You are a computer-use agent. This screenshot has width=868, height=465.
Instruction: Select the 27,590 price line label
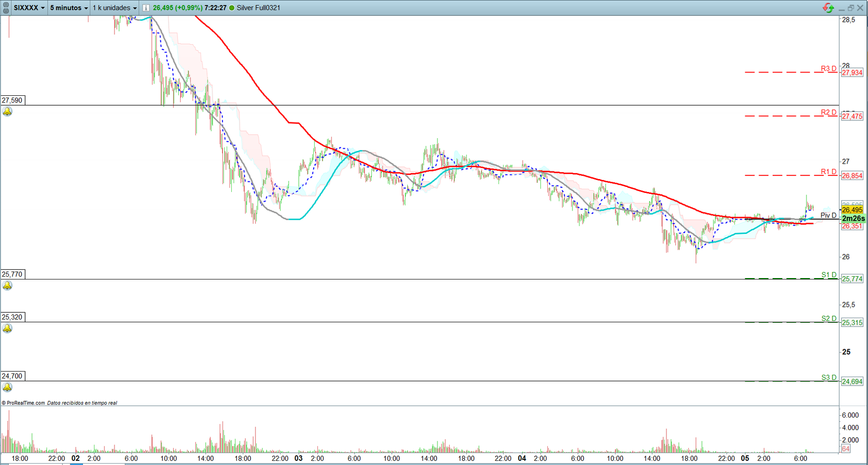13,100
